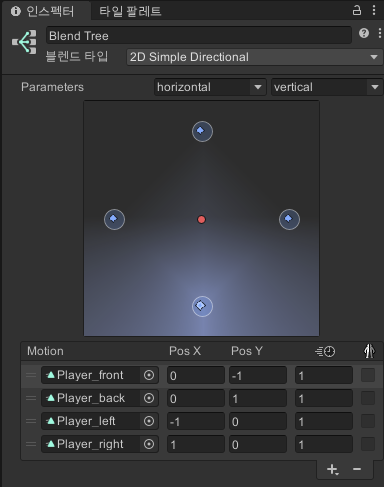Toggle mirror checkbox for Player_front
384x487 pixels.
tap(368, 375)
